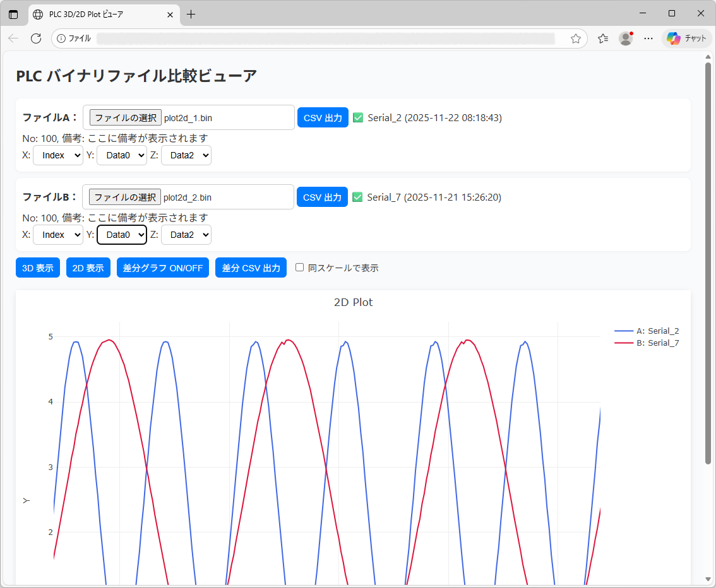Image resolution: width=716 pixels, height=588 pixels.
Task: Select the PLC 3D/2D Plot ビューア tab
Action: click(x=95, y=15)
